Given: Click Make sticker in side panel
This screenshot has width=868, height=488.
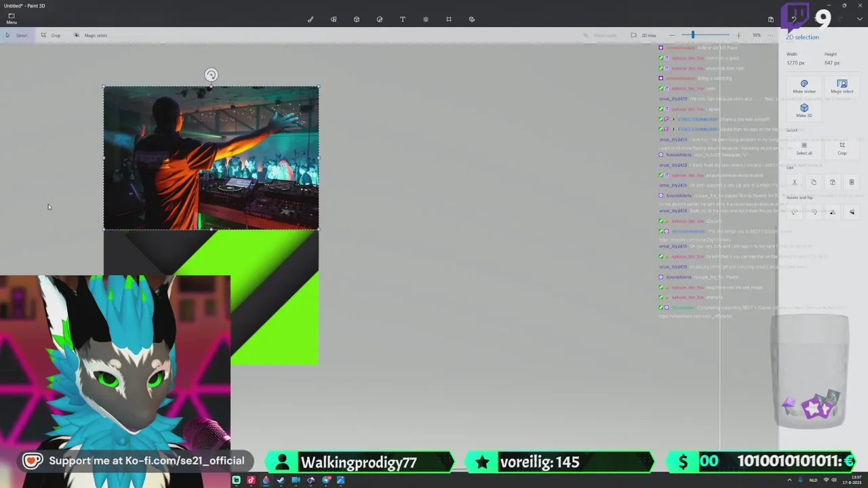Looking at the screenshot, I should point(804,87).
